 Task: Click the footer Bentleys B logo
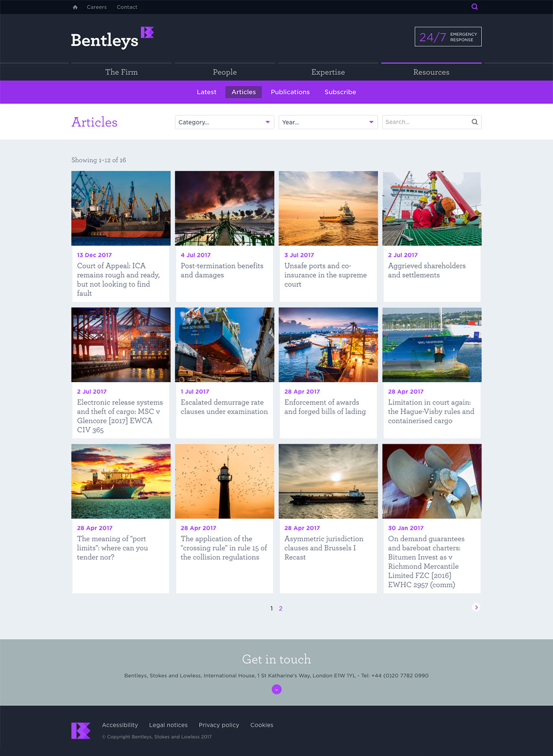(x=81, y=731)
